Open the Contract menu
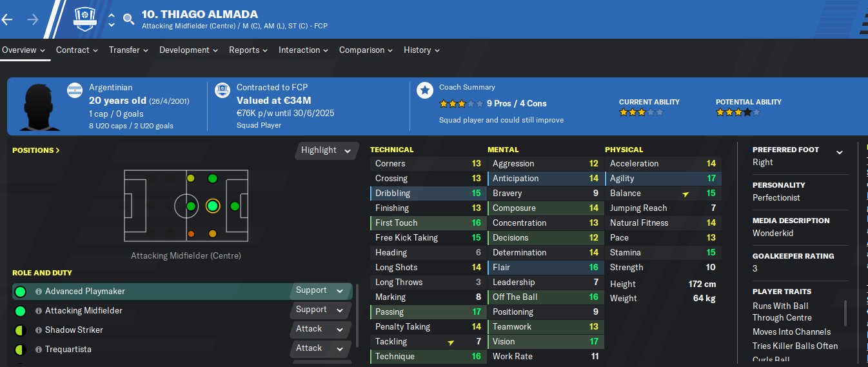 pos(77,50)
